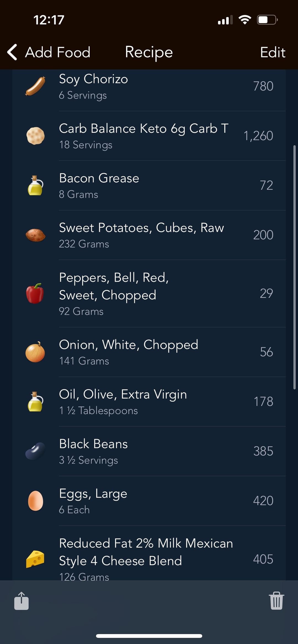Tap the red bell pepper icon
This screenshot has width=298, height=644.
click(35, 293)
